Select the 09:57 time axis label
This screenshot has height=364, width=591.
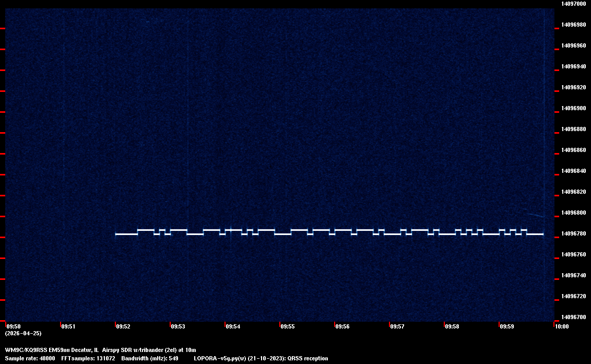coord(397,327)
